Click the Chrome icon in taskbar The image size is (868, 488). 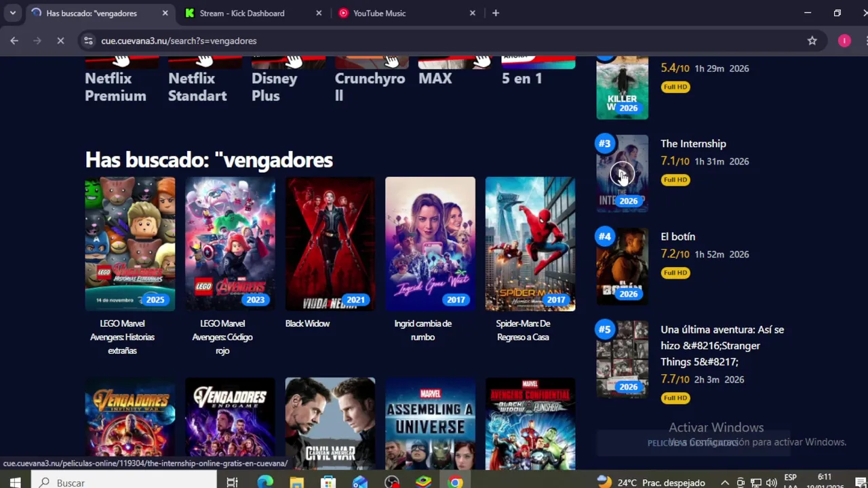pos(456,482)
